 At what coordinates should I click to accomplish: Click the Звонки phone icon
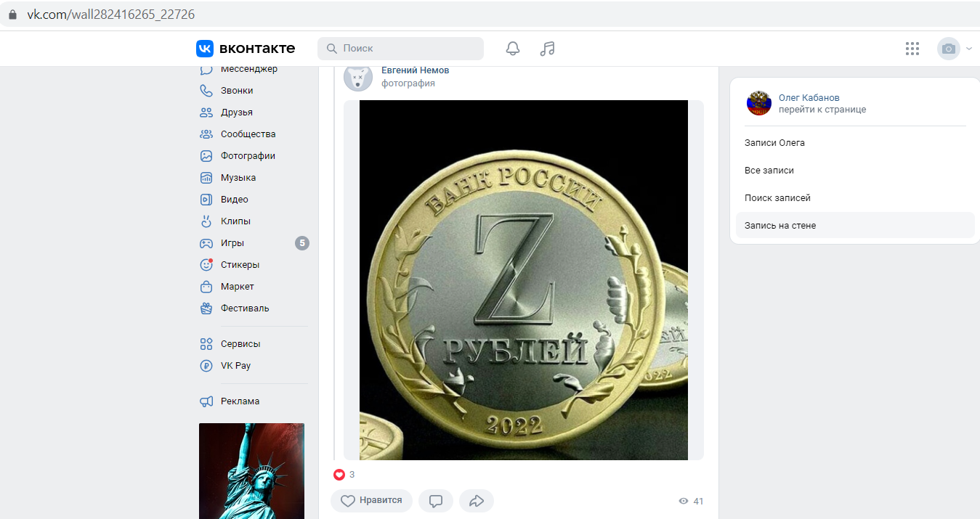(206, 91)
